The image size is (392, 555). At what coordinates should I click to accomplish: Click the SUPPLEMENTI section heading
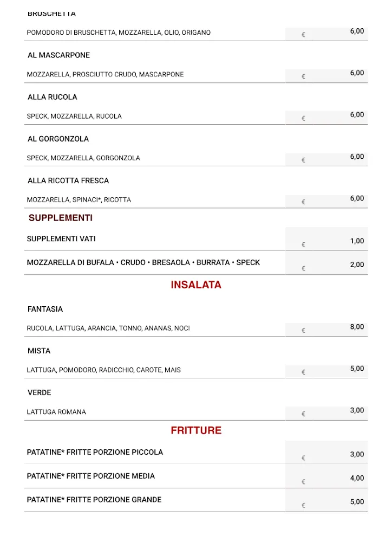[61, 218]
